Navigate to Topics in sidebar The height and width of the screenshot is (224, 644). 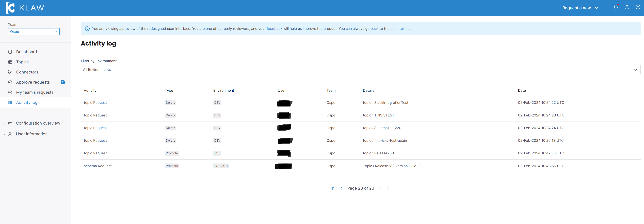pyautogui.click(x=22, y=62)
